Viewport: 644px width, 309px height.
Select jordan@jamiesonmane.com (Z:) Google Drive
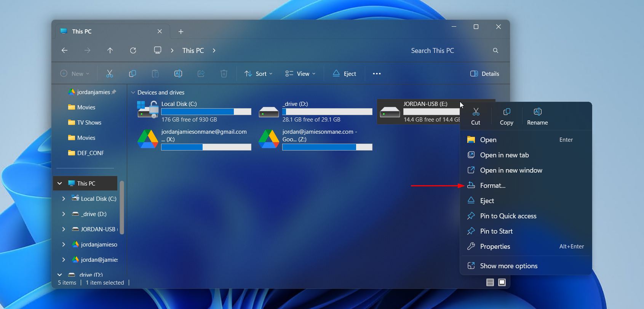pyautogui.click(x=316, y=139)
